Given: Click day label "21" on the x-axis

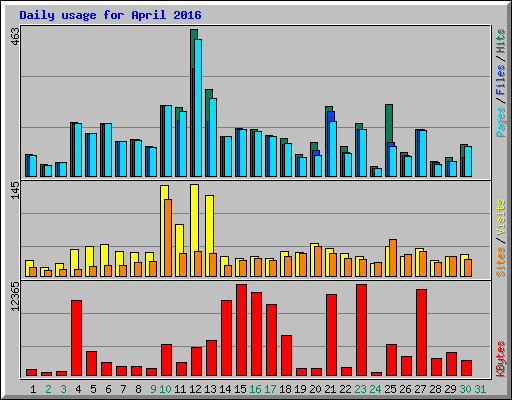Looking at the screenshot, I should tap(330, 389).
